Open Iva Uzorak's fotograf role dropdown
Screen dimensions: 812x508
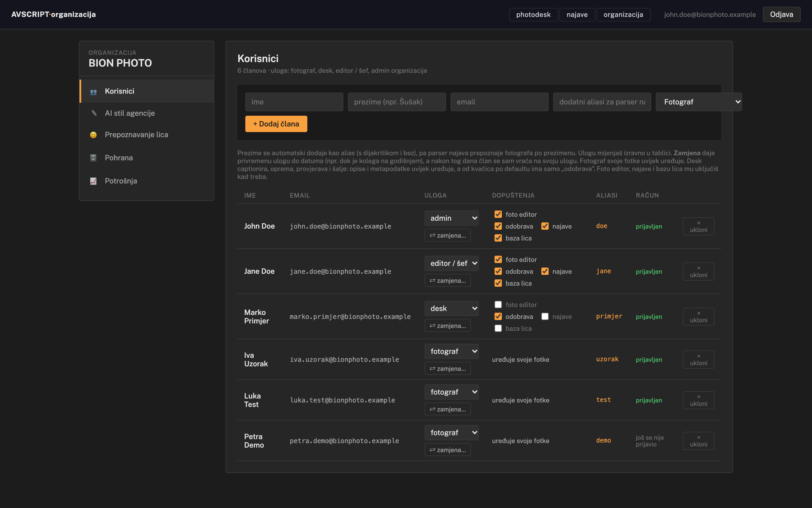[451, 351]
